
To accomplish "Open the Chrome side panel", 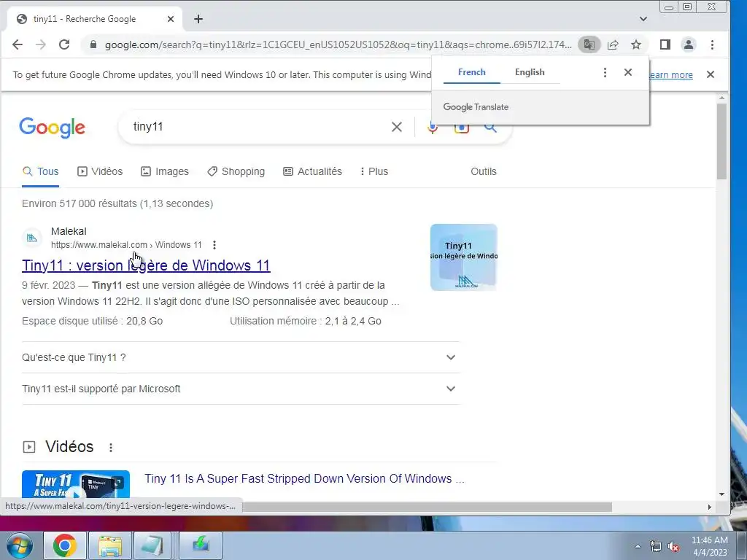I will pos(665,44).
